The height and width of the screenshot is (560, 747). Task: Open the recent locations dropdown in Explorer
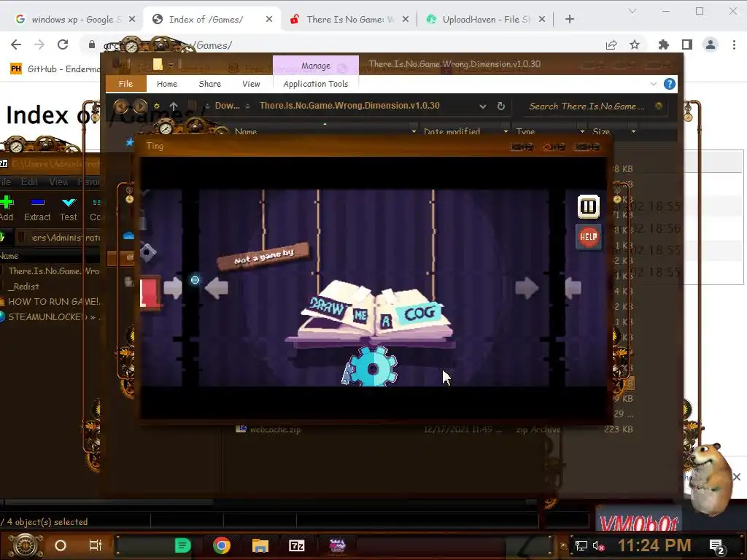(157, 106)
